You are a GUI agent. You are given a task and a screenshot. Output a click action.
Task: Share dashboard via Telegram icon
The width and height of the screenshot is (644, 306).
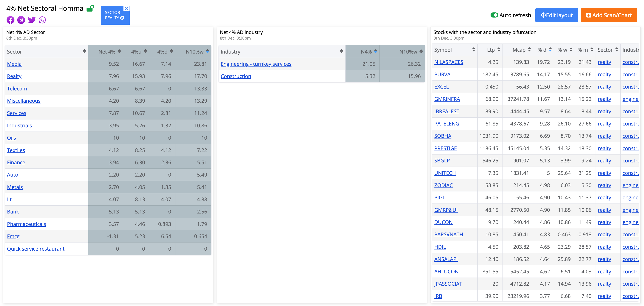pos(21,20)
